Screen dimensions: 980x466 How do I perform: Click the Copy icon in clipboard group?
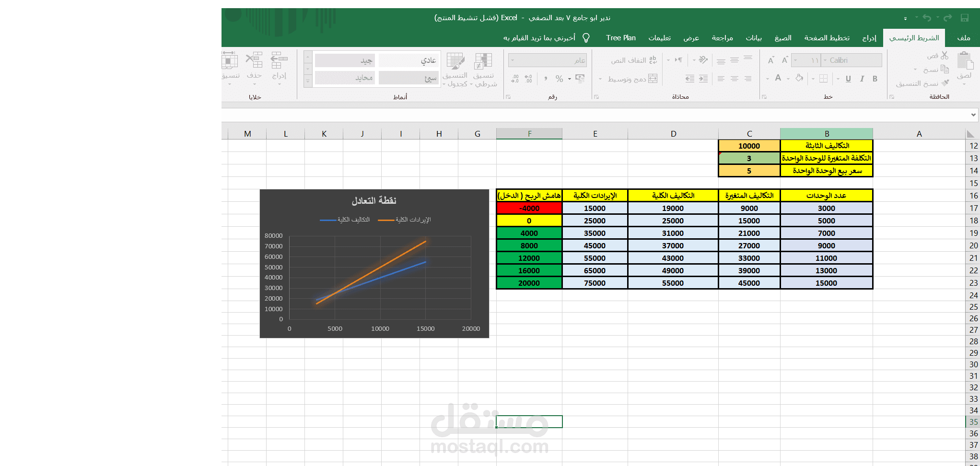[x=945, y=69]
